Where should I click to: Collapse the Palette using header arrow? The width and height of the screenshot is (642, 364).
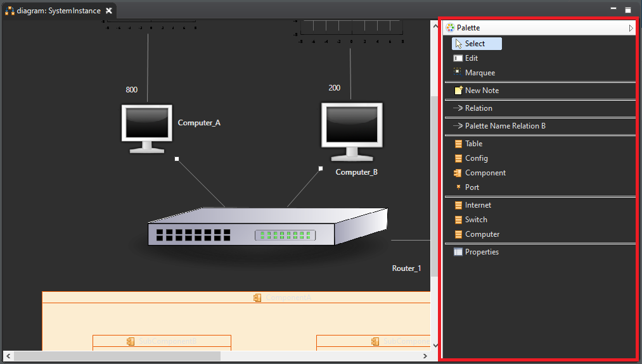tap(631, 28)
